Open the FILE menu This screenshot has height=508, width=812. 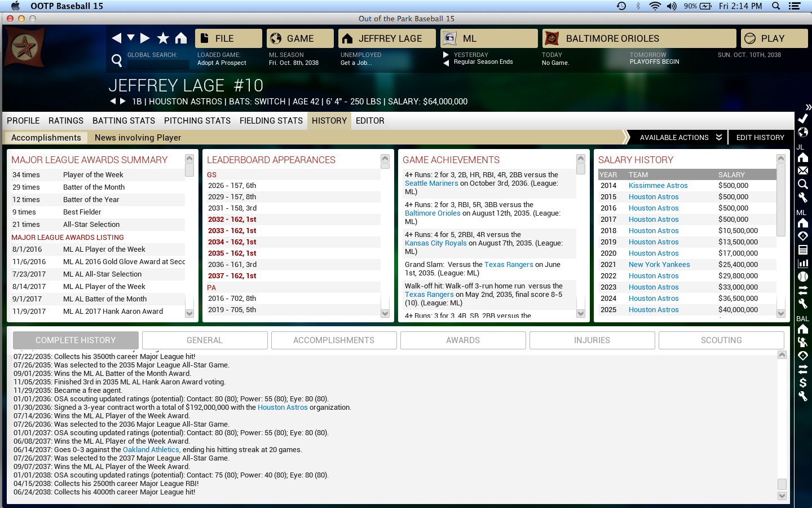point(228,38)
